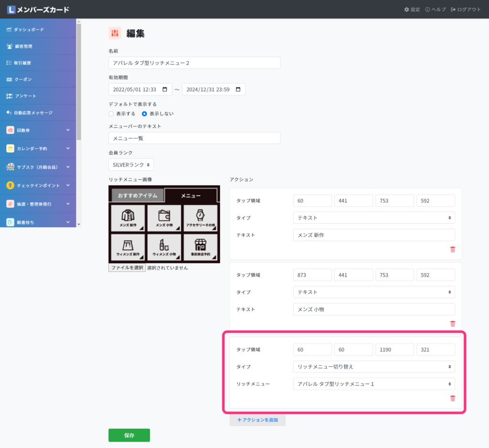489x448 pixels.
Task: Click the green 保存 button
Action: coord(129,435)
